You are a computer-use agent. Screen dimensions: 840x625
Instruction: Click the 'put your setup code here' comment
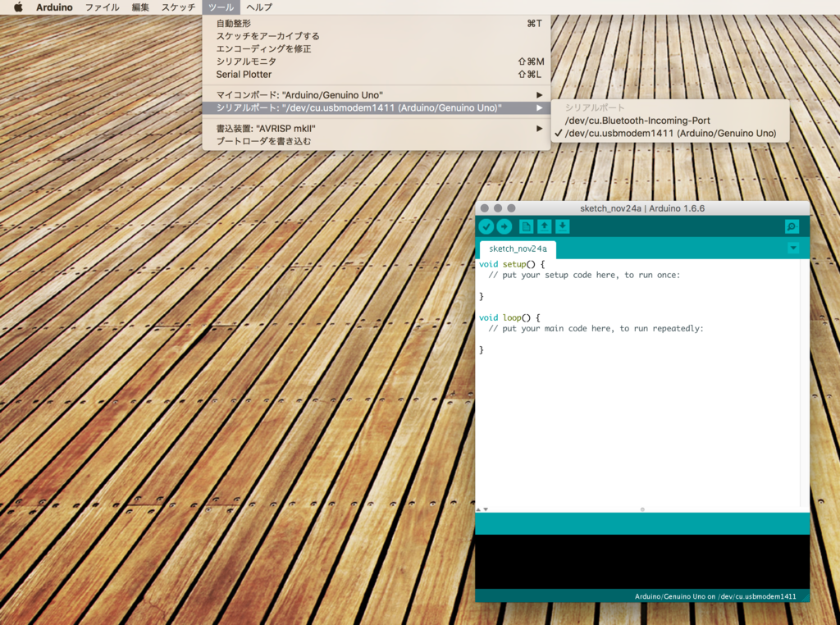coord(584,275)
